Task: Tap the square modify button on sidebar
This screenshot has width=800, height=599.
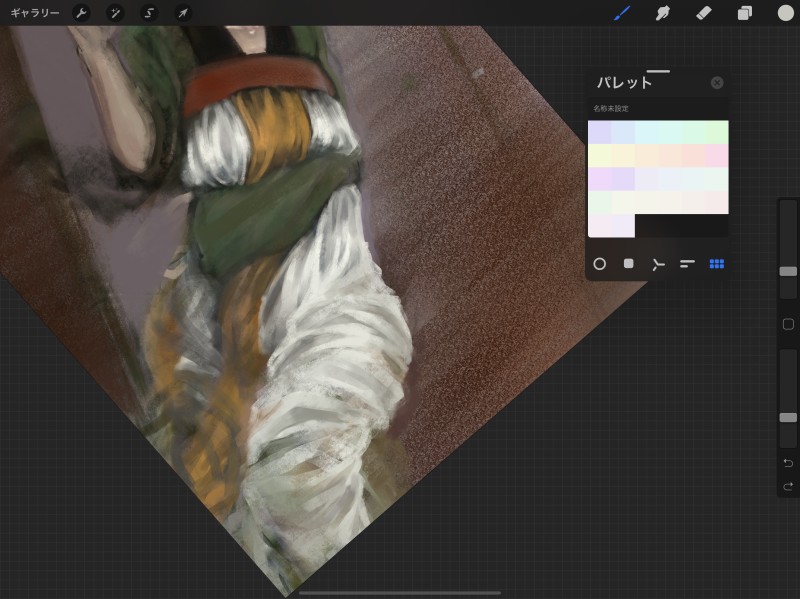Action: click(x=788, y=324)
